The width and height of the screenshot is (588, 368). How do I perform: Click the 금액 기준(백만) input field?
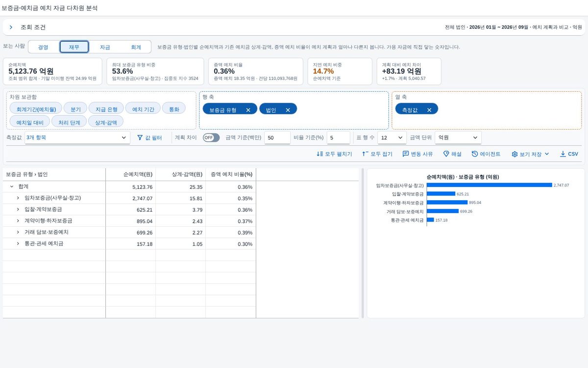coord(277,138)
